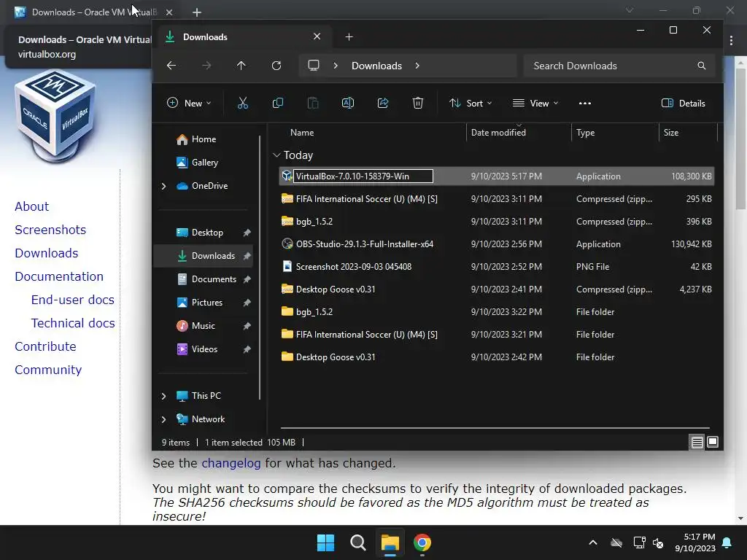Image resolution: width=747 pixels, height=560 pixels.
Task: Open notification bell in taskbar
Action: tap(727, 542)
